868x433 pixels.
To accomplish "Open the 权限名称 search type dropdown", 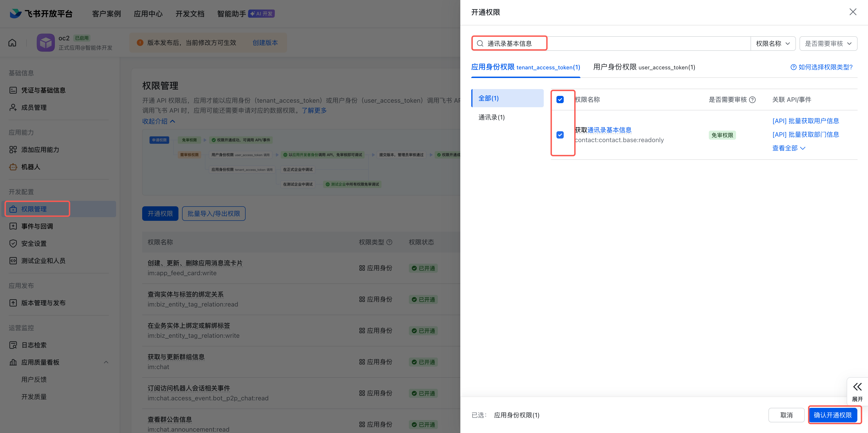I will pyautogui.click(x=773, y=44).
